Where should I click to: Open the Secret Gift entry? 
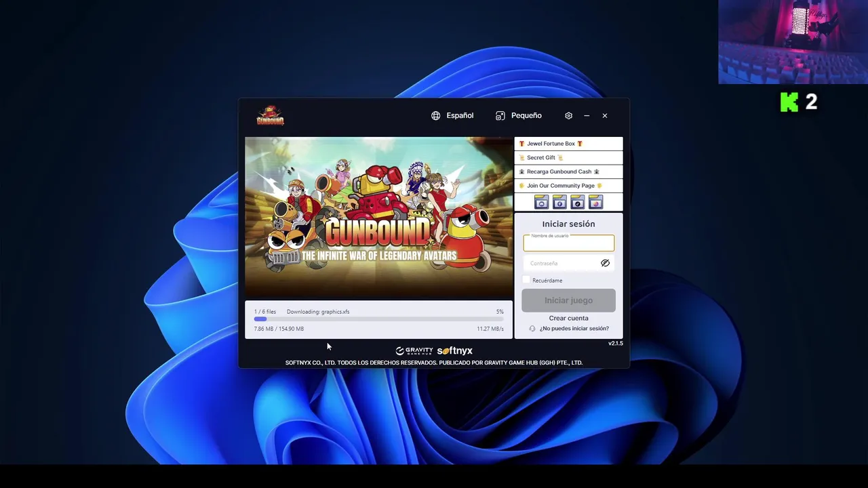click(568, 157)
